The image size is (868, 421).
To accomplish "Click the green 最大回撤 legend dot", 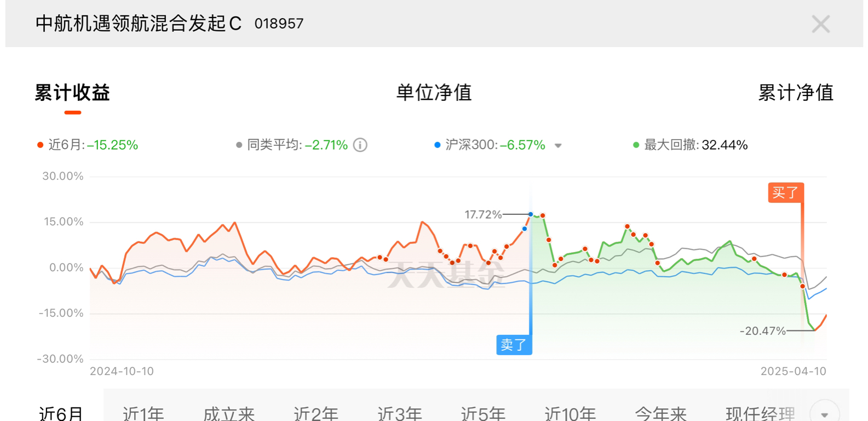I will (636, 145).
